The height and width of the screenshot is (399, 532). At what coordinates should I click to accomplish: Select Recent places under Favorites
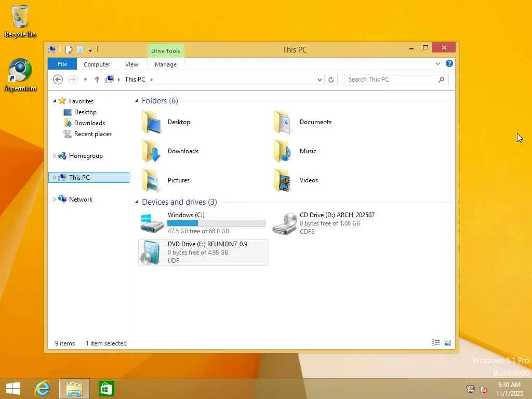(x=93, y=134)
